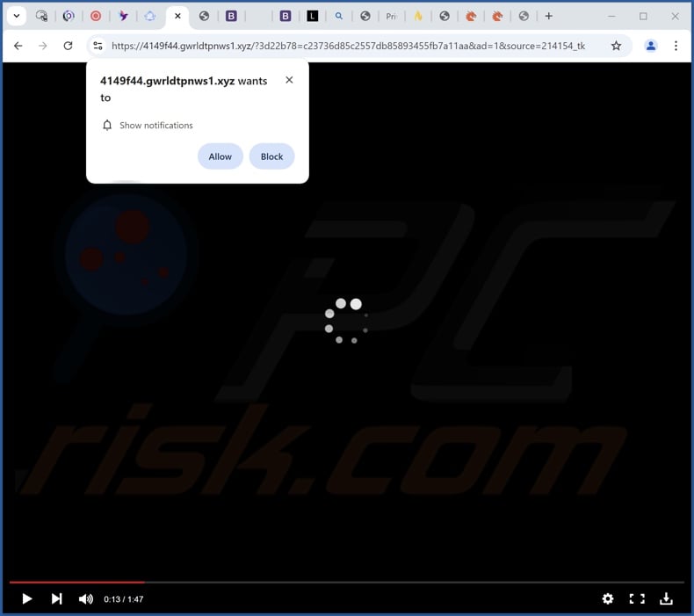
Task: Open the tab search dropdown arrow
Action: 17,16
